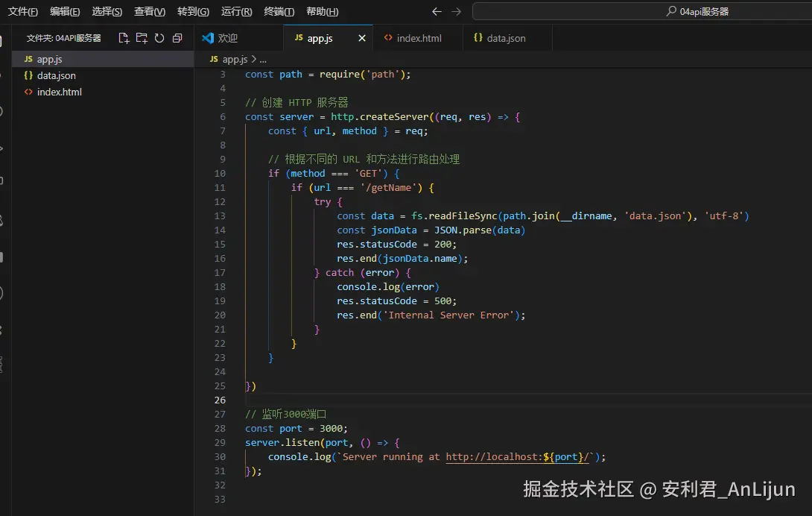Close the app.js tab

pyautogui.click(x=362, y=38)
